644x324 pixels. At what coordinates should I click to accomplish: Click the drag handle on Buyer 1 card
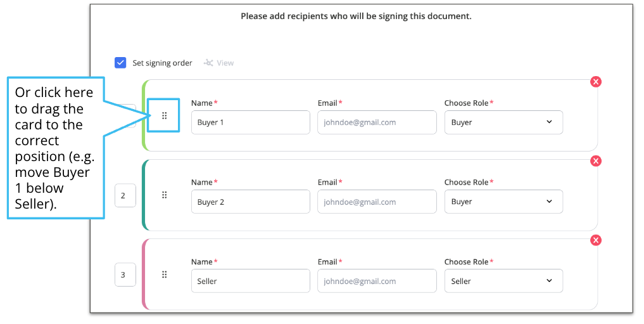pyautogui.click(x=164, y=115)
